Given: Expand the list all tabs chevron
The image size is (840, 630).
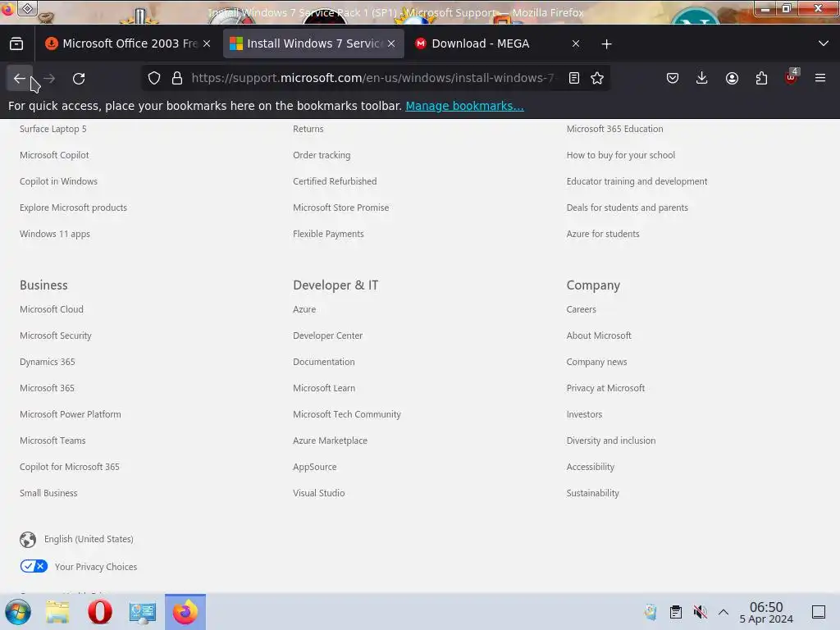Looking at the screenshot, I should pos(824,43).
